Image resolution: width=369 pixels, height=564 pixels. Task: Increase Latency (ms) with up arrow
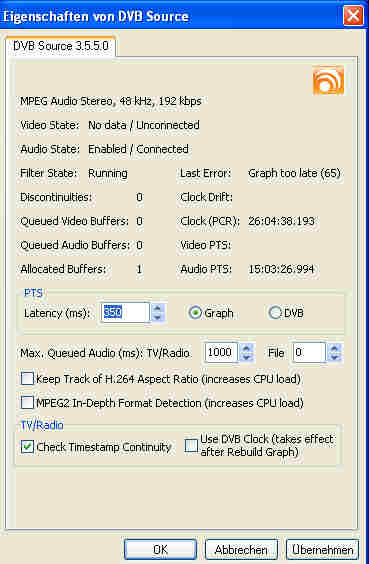(x=157, y=308)
